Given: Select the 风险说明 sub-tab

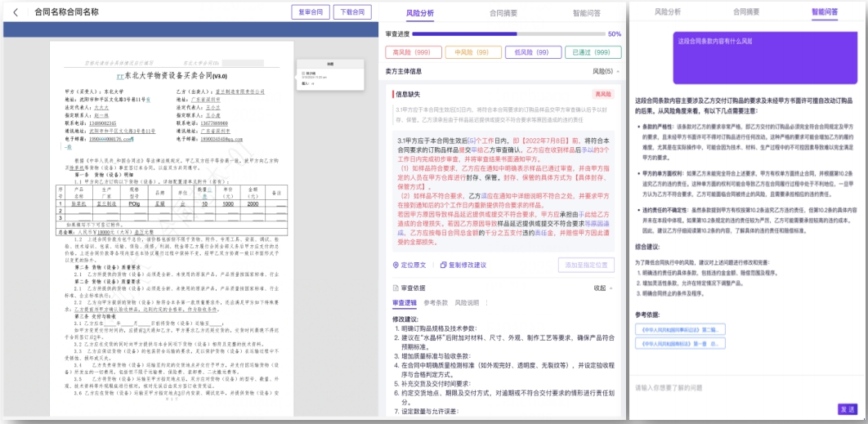Looking at the screenshot, I should [468, 303].
